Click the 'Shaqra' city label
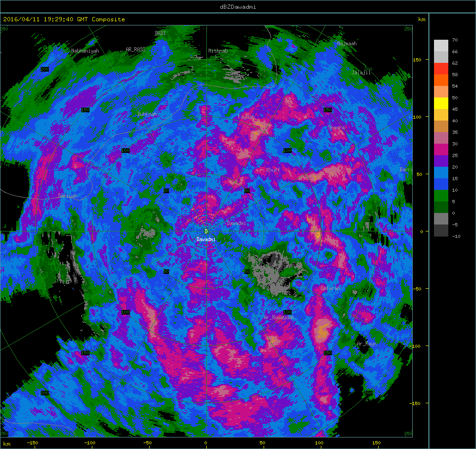This screenshot has height=449, width=476. click(337, 127)
